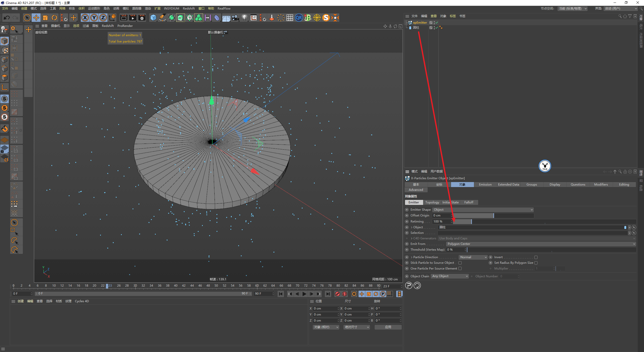Go to end of animation
The height and width of the screenshot is (352, 644).
328,294
